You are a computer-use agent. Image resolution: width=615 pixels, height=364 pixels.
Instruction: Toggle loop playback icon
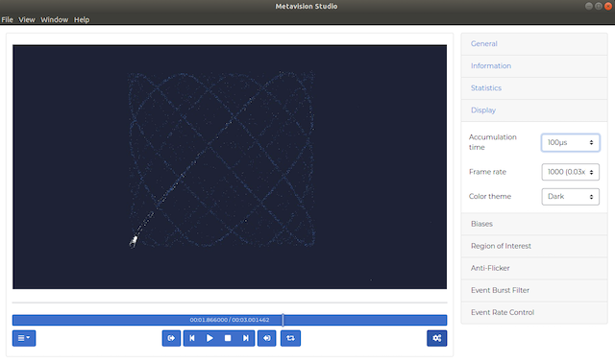point(290,338)
